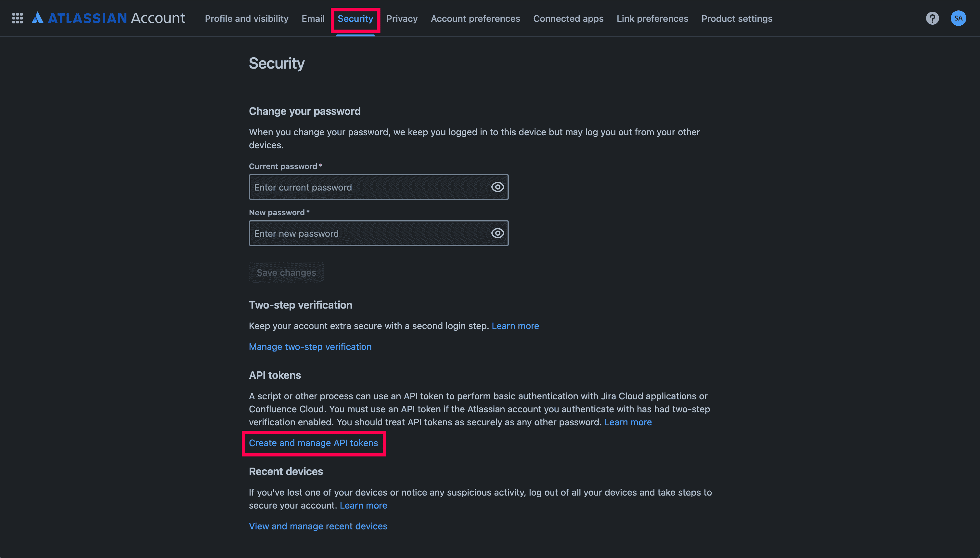
Task: Reveal new password with eye icon
Action: click(x=497, y=233)
